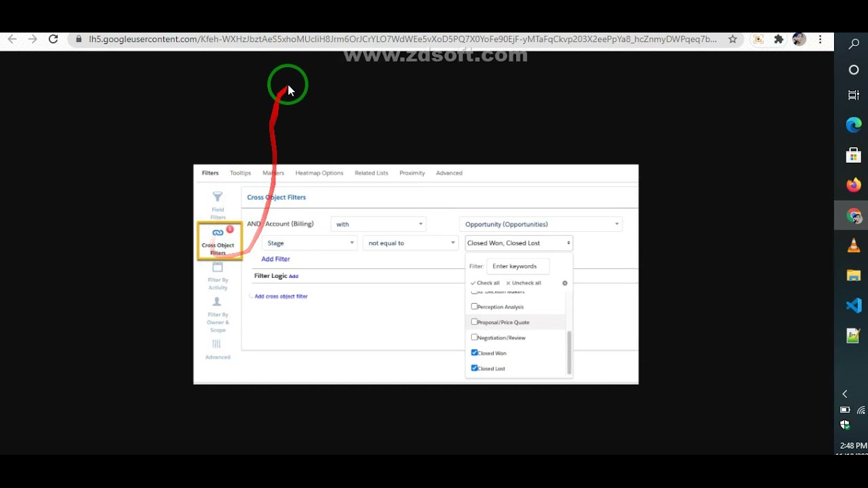Open the Chrome extensions puzzle icon
The image size is (868, 488).
778,39
